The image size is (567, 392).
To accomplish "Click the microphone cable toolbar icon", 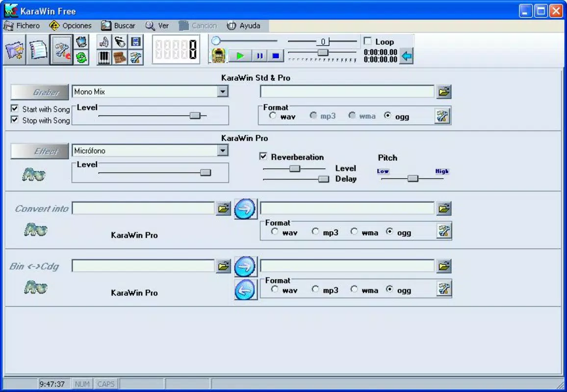I will click(x=120, y=42).
